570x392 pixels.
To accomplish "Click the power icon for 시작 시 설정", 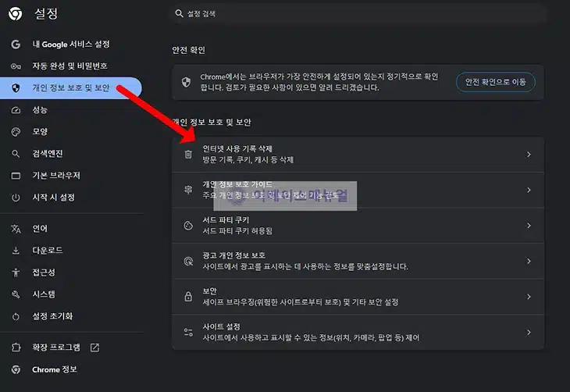I will coord(16,198).
